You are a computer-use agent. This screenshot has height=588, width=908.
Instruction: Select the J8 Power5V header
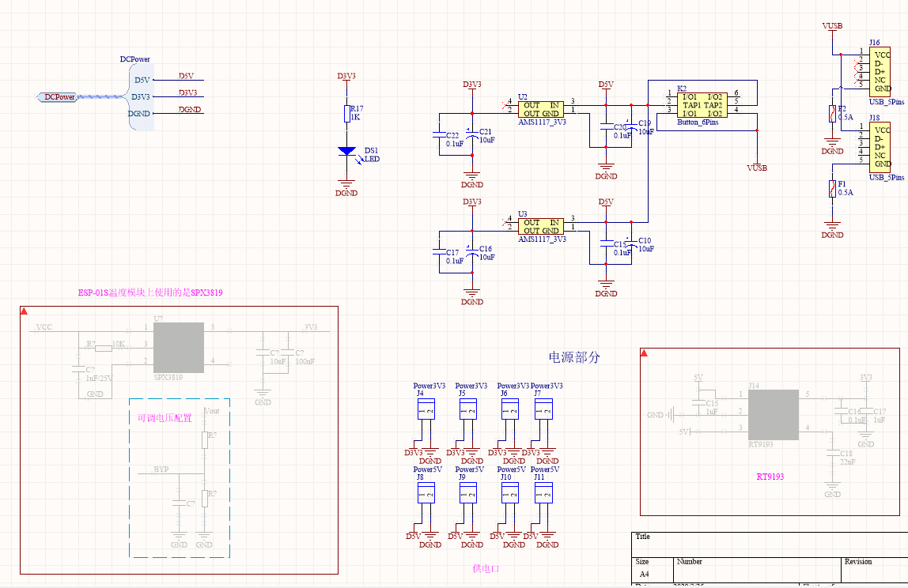pyautogui.click(x=426, y=493)
